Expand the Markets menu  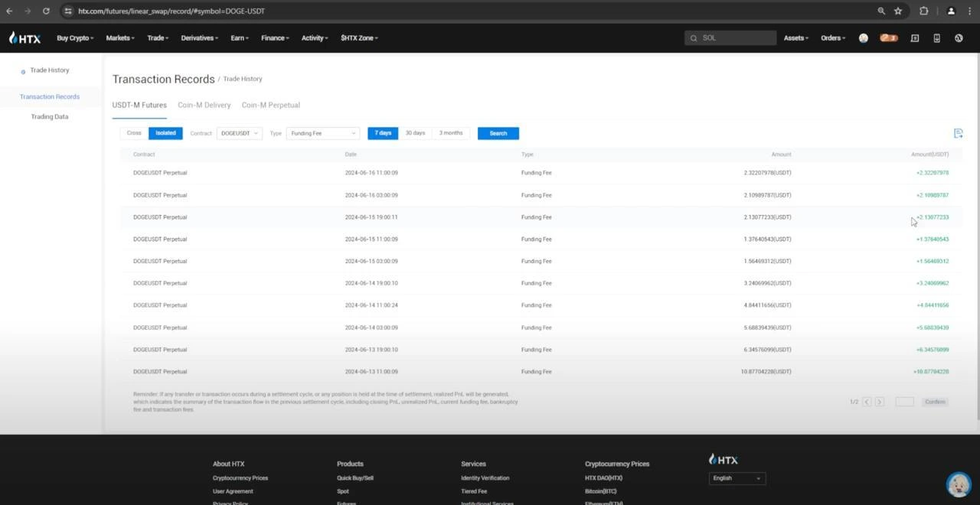click(x=120, y=37)
